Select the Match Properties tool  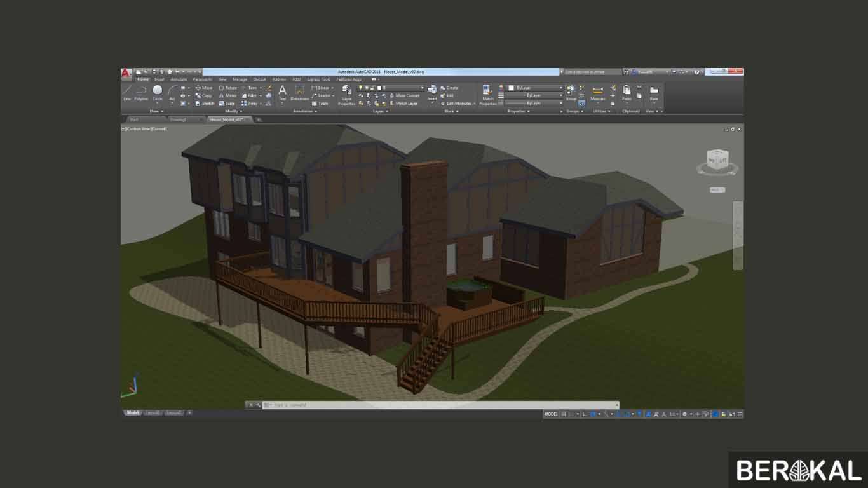(488, 95)
